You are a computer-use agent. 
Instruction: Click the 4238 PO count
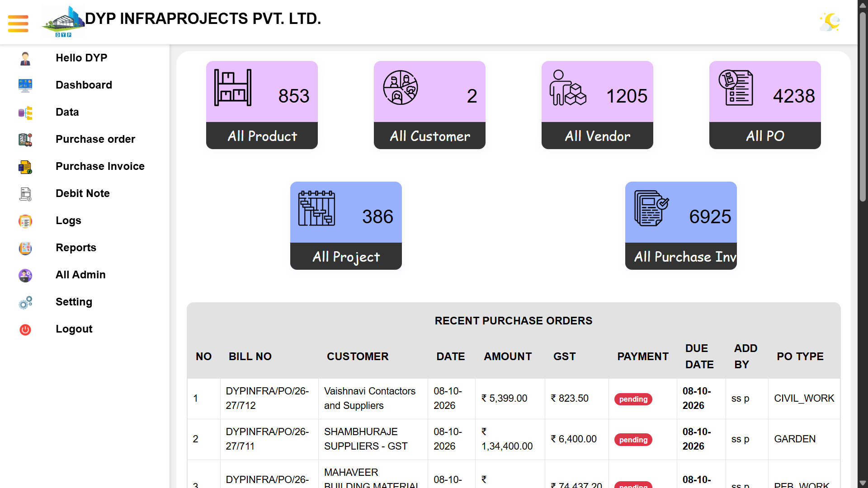point(794,96)
